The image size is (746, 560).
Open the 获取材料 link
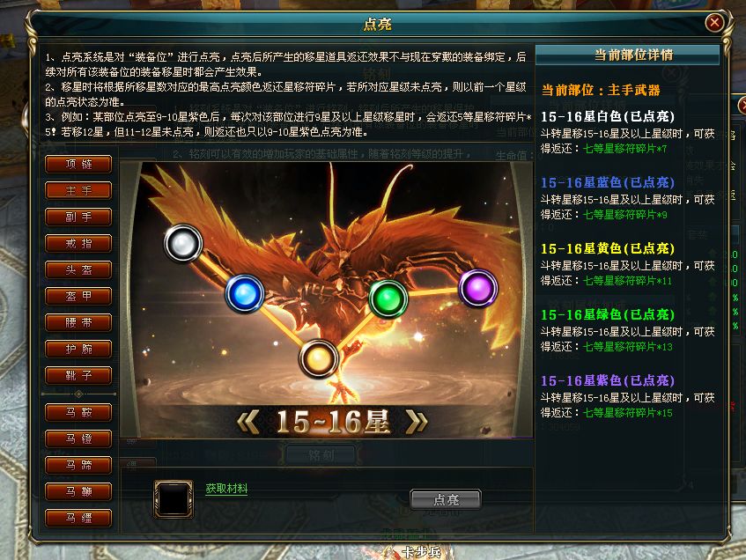(226, 489)
